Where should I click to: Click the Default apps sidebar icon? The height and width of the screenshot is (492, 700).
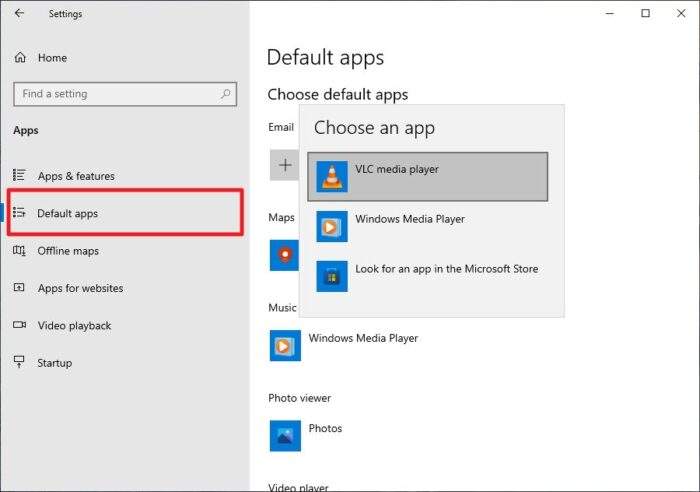(x=19, y=213)
